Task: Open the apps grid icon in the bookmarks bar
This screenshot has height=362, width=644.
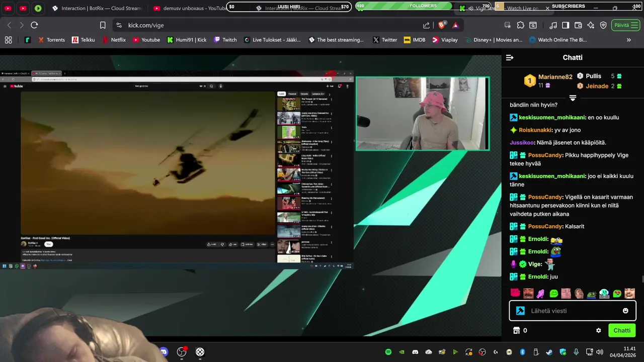Action: pyautogui.click(x=8, y=40)
